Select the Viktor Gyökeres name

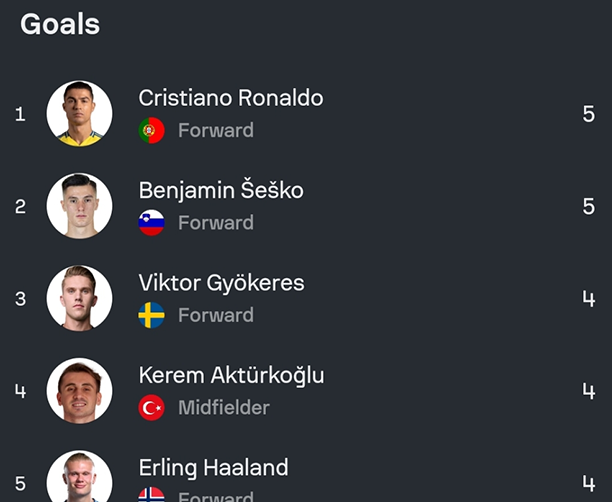click(221, 283)
